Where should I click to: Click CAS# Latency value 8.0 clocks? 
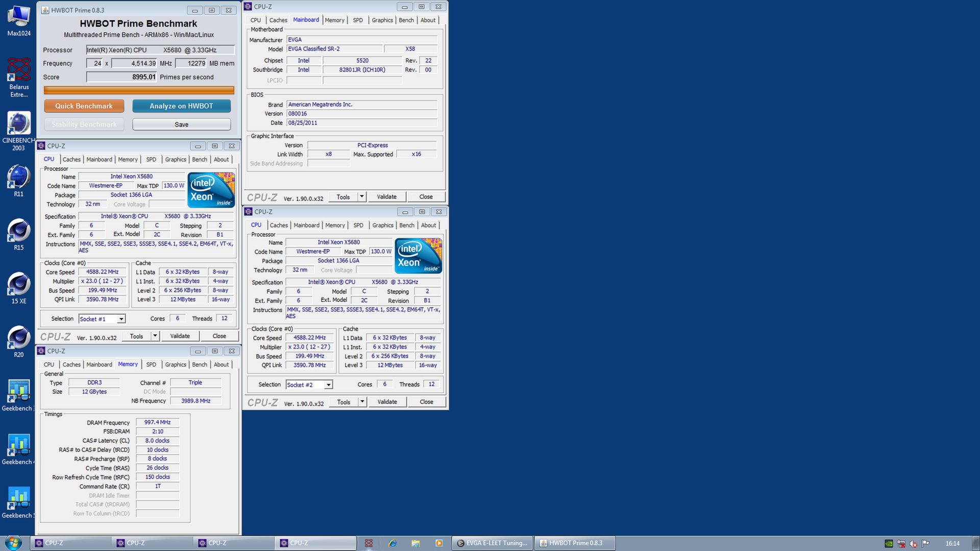click(157, 441)
